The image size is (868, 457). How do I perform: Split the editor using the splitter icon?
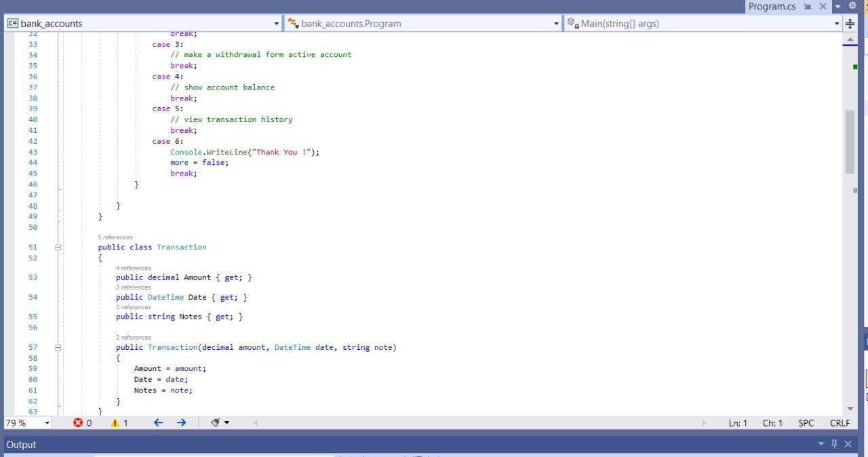tap(850, 22)
